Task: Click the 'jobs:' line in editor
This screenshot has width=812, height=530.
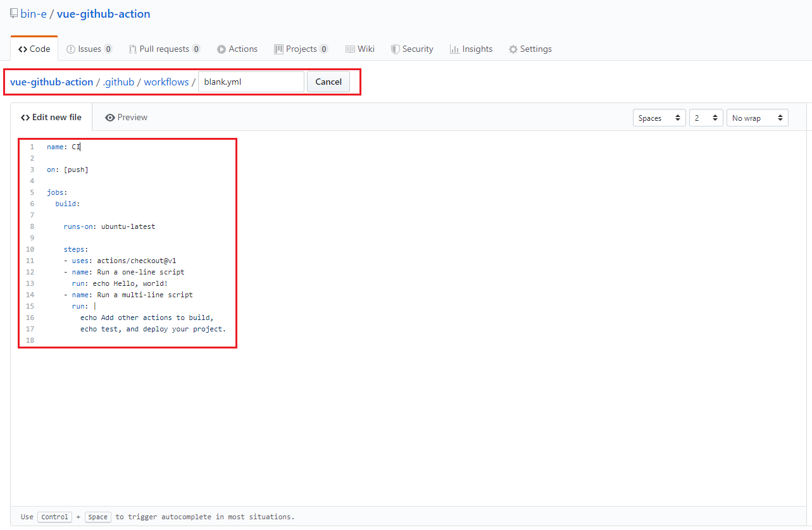Action: [x=57, y=192]
